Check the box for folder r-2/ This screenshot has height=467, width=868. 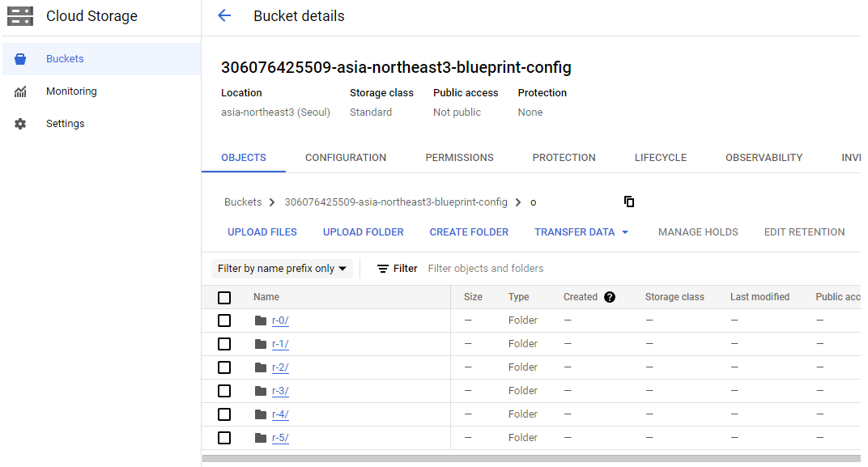click(224, 367)
